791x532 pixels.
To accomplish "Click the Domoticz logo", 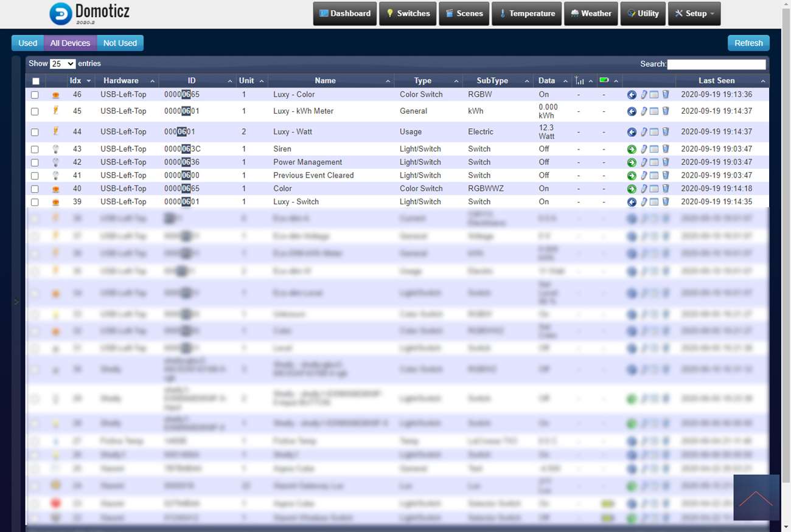I will 89,13.
